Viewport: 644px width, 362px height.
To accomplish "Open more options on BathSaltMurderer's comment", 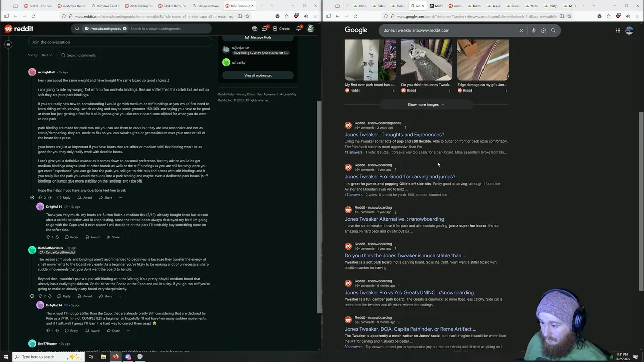I will click(x=121, y=296).
